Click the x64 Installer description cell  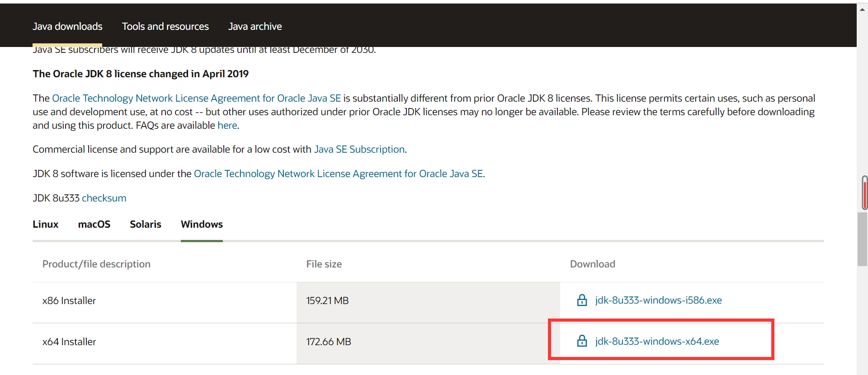pyautogui.click(x=69, y=342)
